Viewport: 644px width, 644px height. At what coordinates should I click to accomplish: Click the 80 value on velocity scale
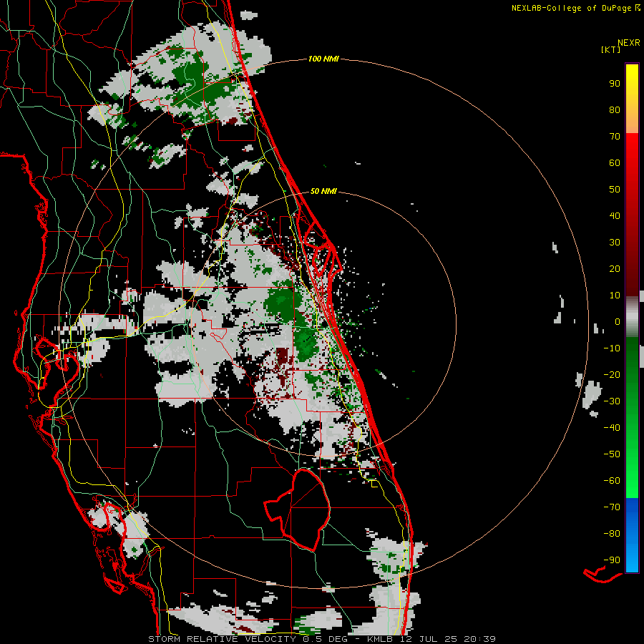tap(615, 110)
